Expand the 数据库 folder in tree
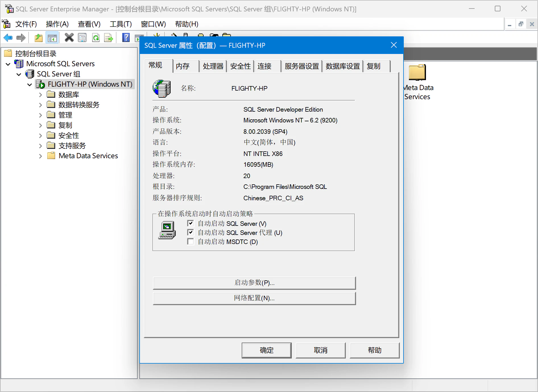This screenshot has height=392, width=538. pos(40,94)
